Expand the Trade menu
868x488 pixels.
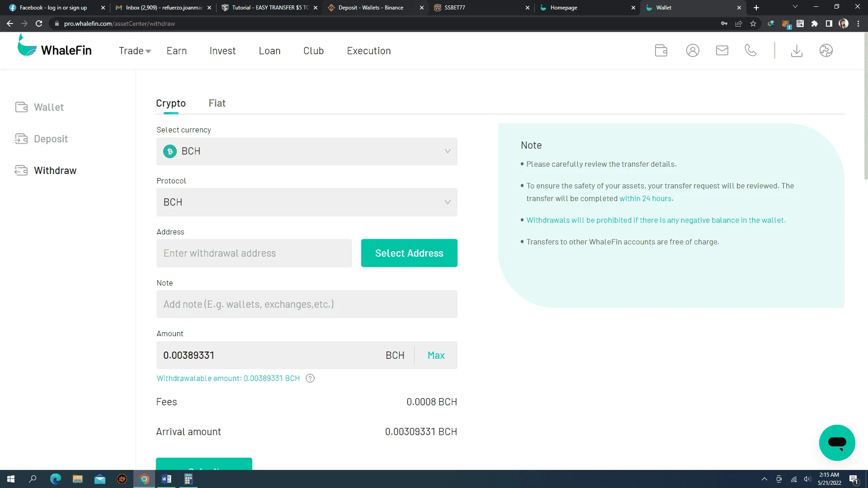tap(135, 51)
